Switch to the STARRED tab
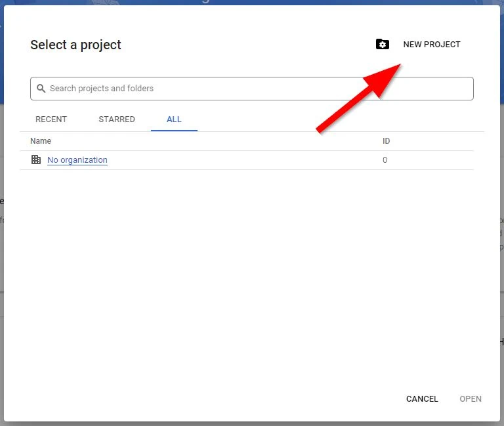This screenshot has height=426, width=504. tap(117, 119)
